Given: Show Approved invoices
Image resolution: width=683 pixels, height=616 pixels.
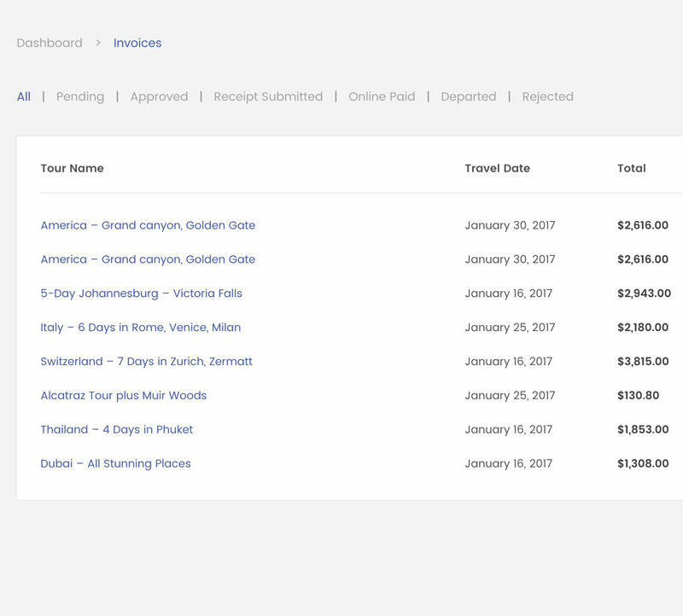Looking at the screenshot, I should 159,96.
